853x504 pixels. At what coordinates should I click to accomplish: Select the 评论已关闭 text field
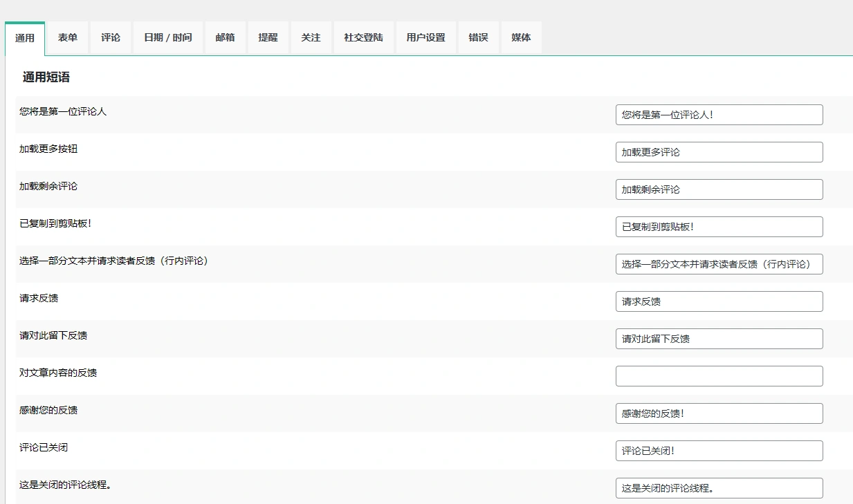pos(718,450)
